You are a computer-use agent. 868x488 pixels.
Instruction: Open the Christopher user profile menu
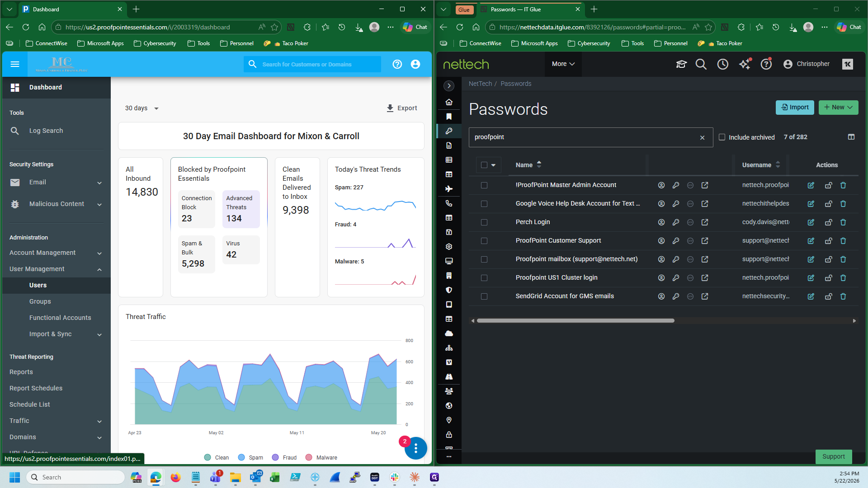[x=807, y=64]
